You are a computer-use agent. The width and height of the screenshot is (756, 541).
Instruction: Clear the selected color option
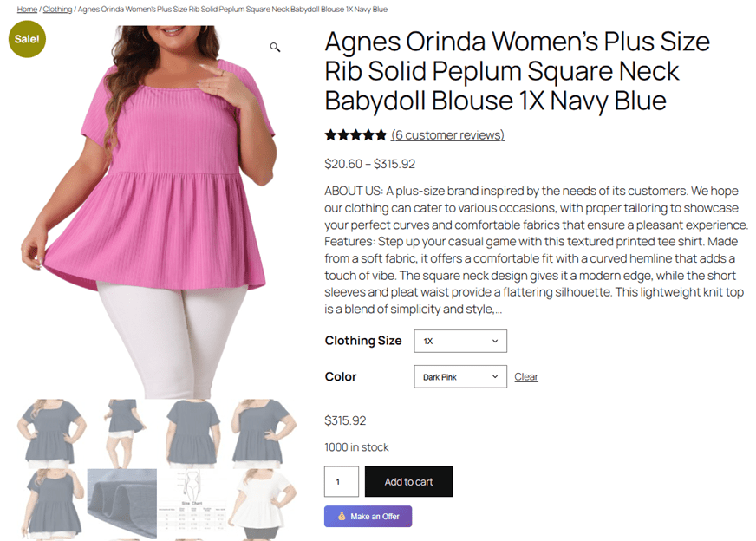pyautogui.click(x=525, y=376)
